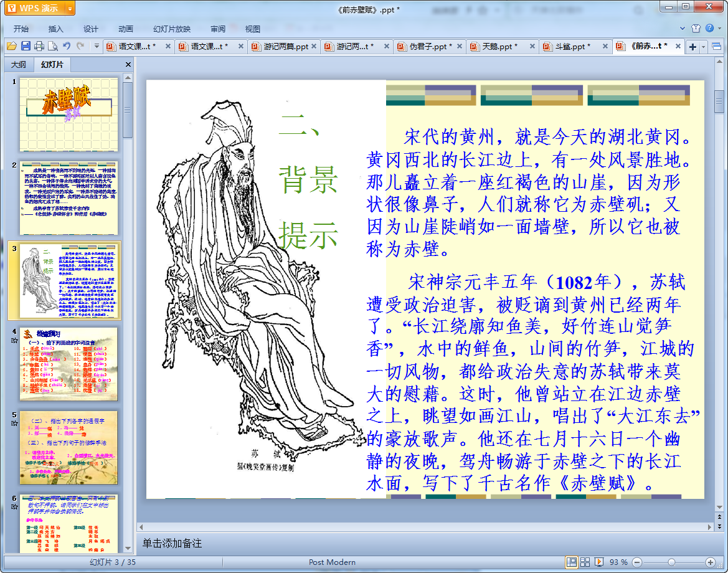
Task: Select the 幻灯片 panel tab
Action: (x=52, y=65)
